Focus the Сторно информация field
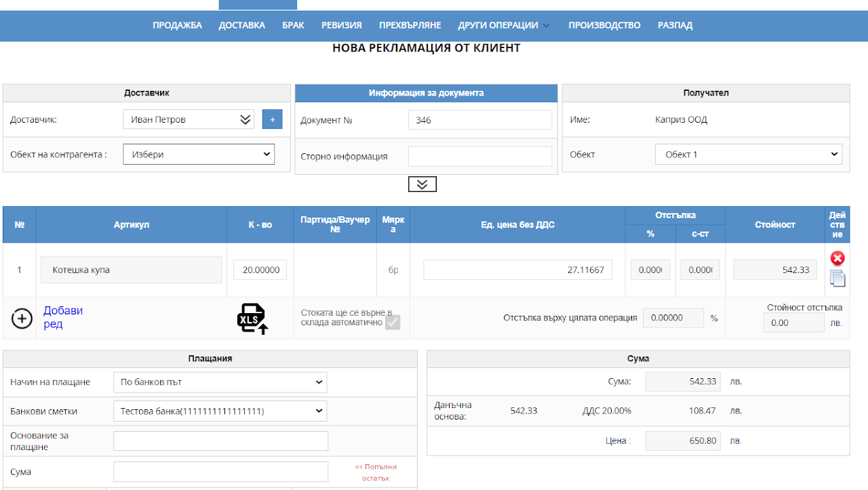 480,156
